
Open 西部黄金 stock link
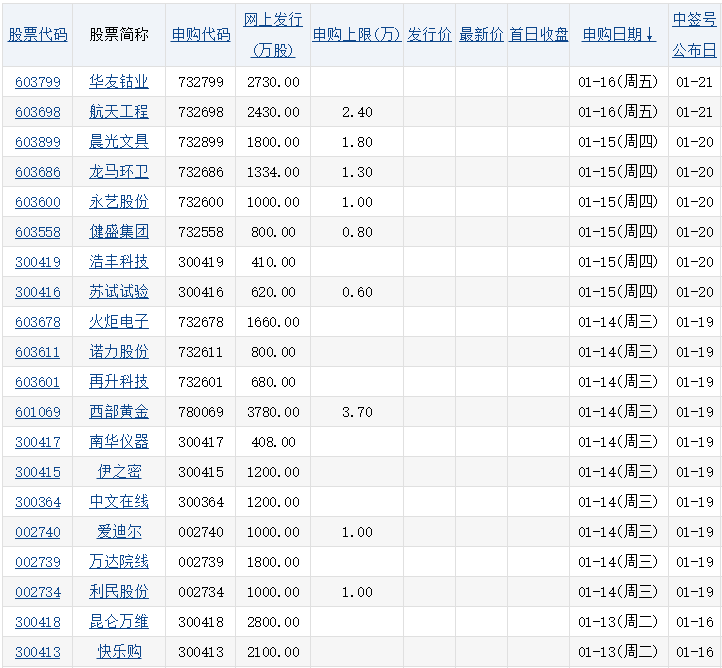[x=119, y=412]
